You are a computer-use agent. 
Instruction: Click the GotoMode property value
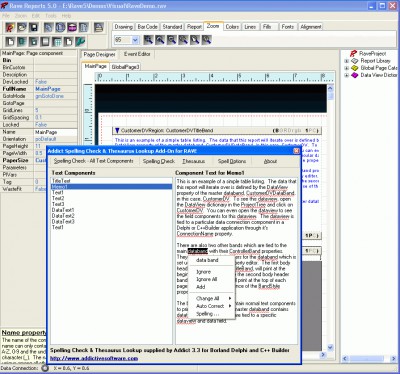coord(56,96)
